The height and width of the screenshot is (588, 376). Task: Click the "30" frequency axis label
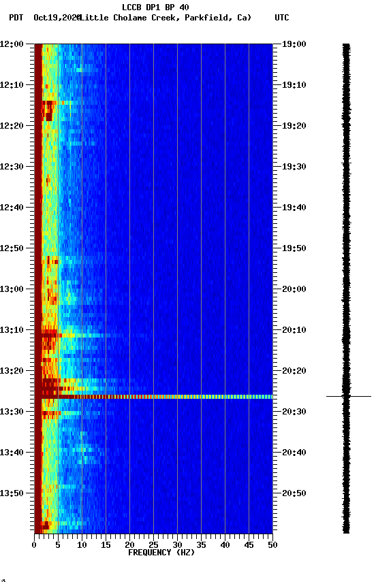click(177, 545)
